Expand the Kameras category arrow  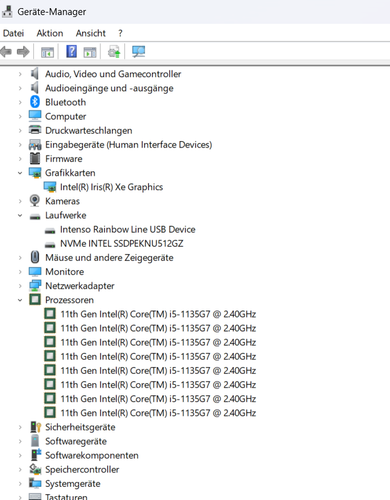tap(20, 201)
